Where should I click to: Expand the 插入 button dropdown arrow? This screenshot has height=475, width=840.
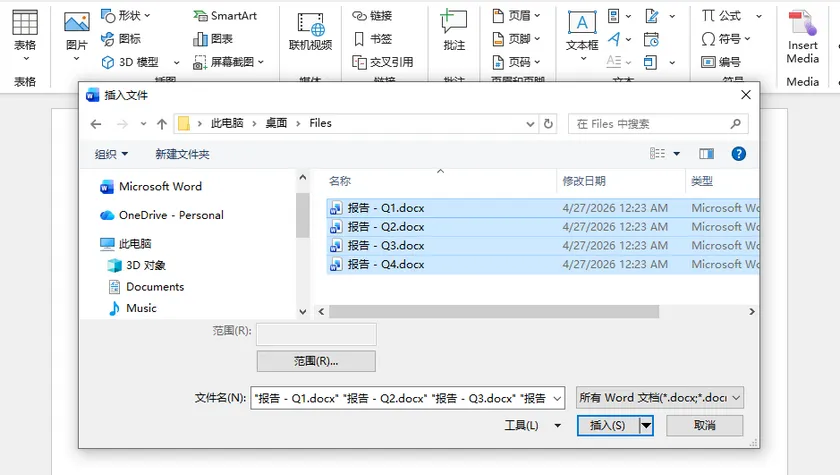pyautogui.click(x=647, y=425)
